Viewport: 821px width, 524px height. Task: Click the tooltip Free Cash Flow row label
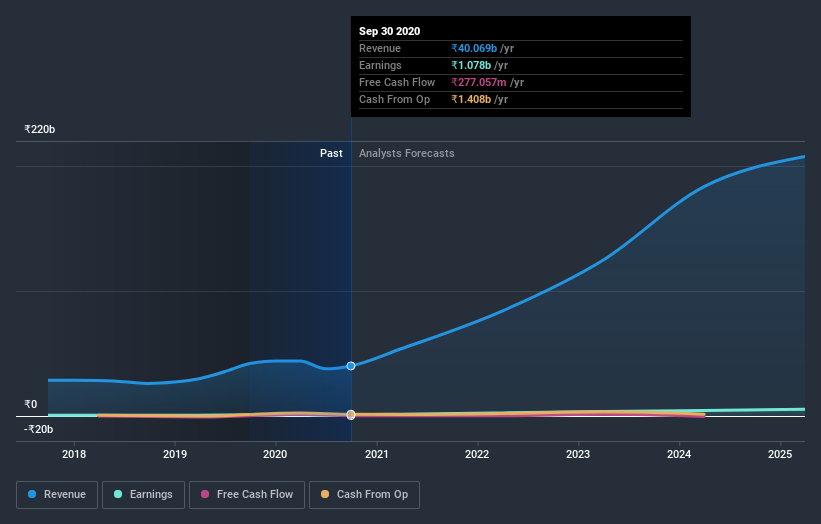tap(397, 82)
